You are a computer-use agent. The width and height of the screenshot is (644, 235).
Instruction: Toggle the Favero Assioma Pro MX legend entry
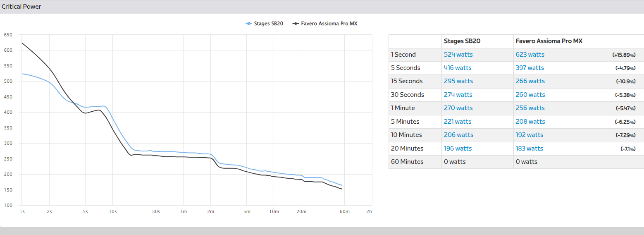325,24
